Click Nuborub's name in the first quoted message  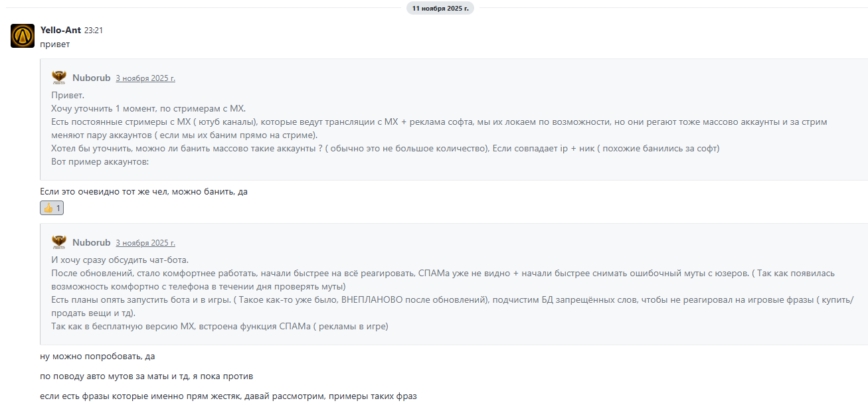[x=91, y=78]
